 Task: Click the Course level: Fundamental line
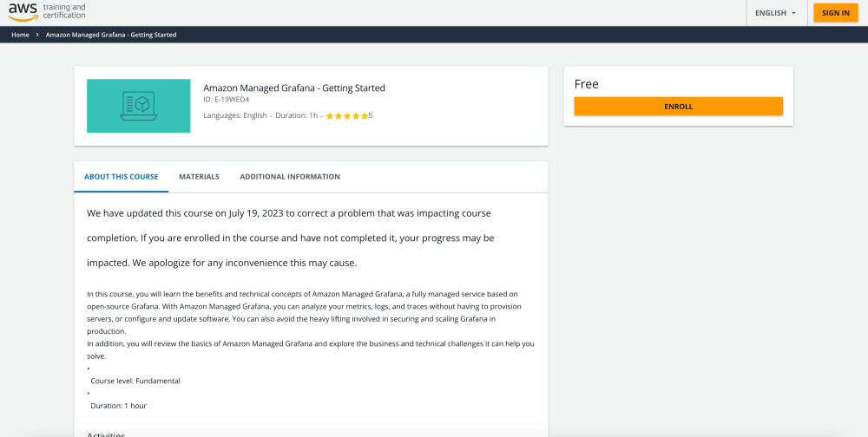(x=135, y=381)
